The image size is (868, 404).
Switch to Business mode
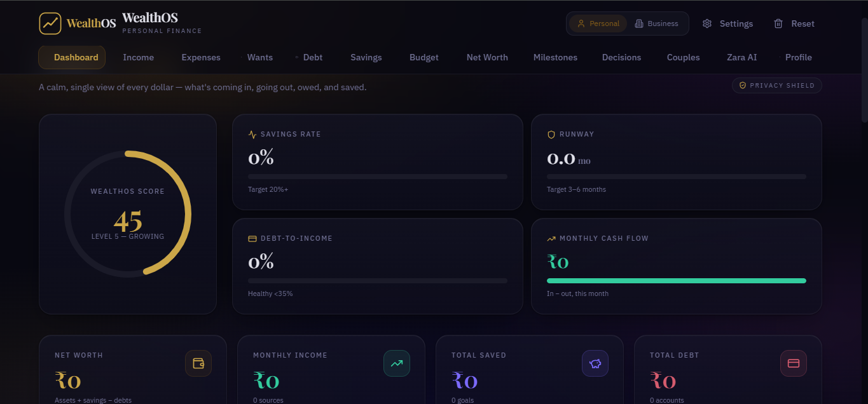tap(657, 24)
